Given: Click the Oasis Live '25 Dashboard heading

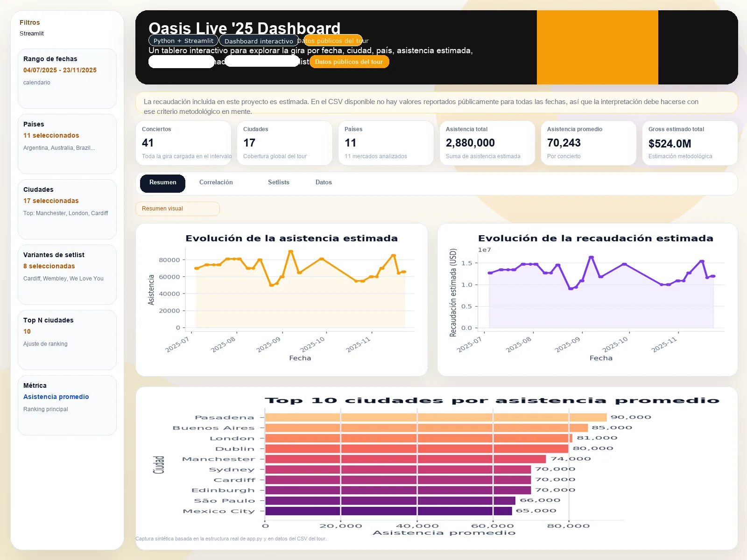Looking at the screenshot, I should tap(244, 28).
